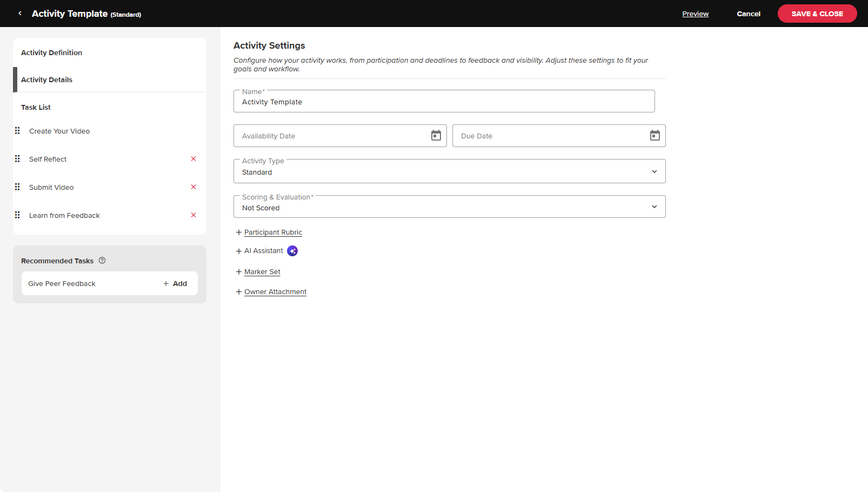The width and height of the screenshot is (868, 492).
Task: Remove the Learn from Feedback task
Action: pyautogui.click(x=193, y=215)
